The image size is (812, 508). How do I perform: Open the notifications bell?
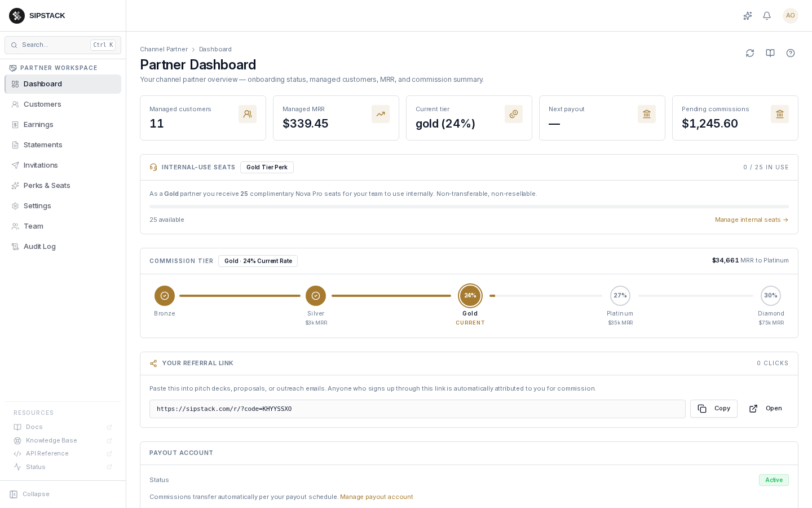[767, 16]
